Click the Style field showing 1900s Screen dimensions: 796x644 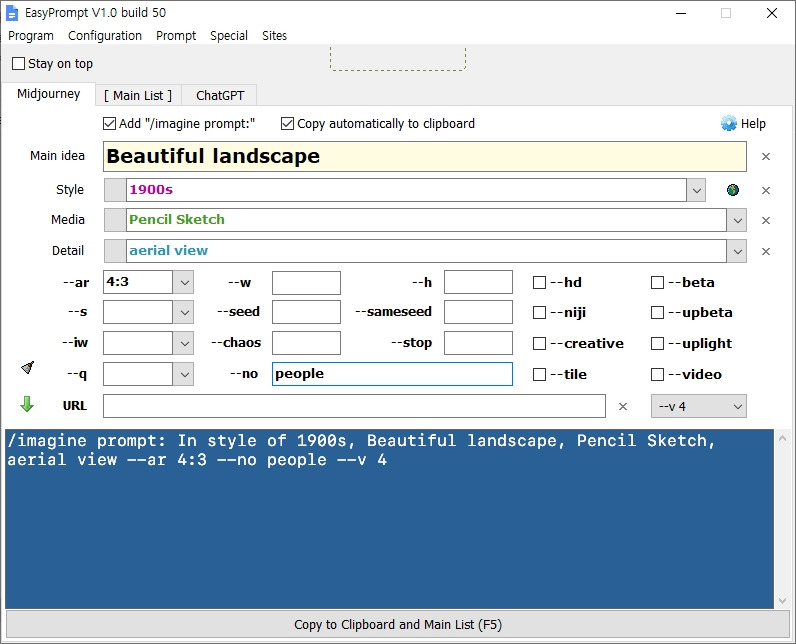pos(406,190)
